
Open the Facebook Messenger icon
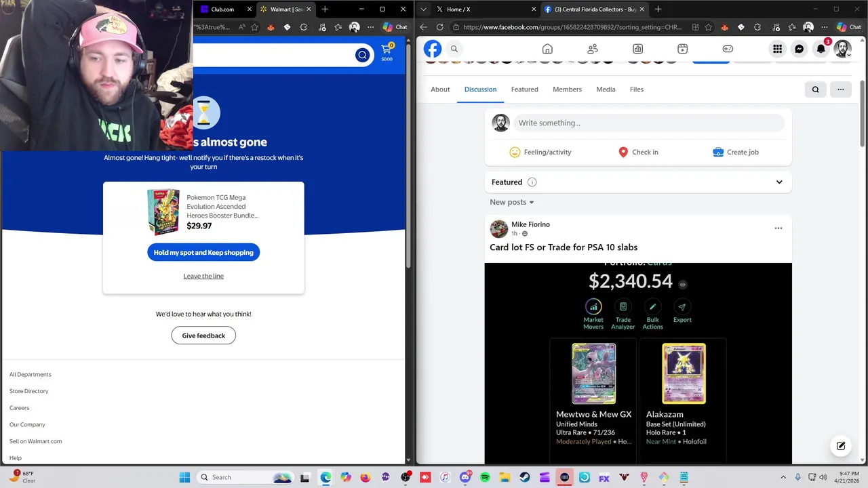point(799,49)
